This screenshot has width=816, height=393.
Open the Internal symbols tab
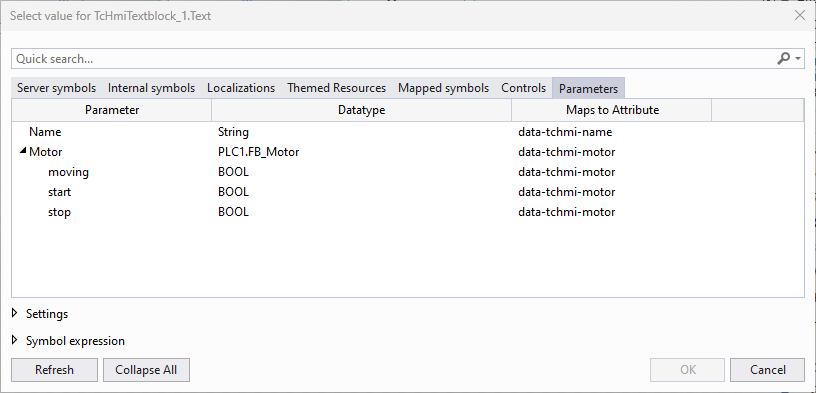click(x=151, y=88)
